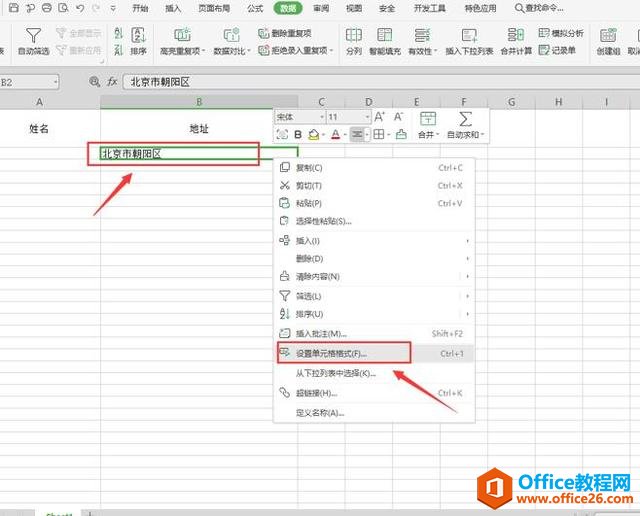The height and width of the screenshot is (516, 640).
Task: Toggle center alignment in mini toolbar
Action: click(357, 134)
